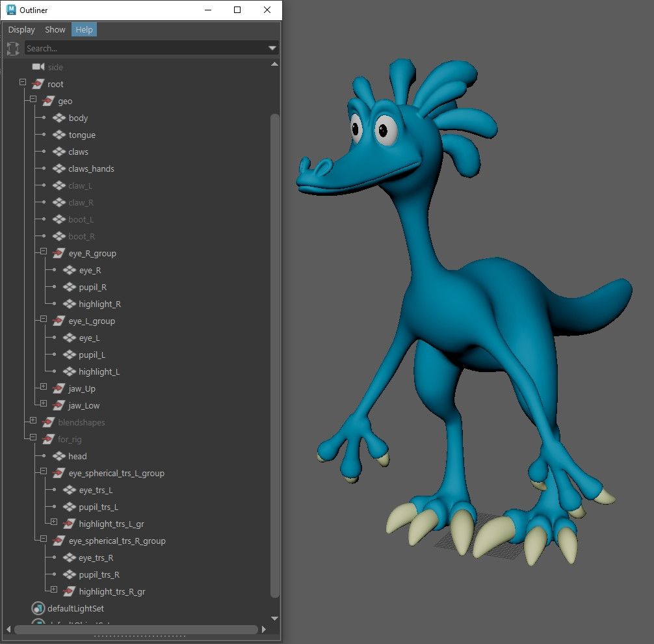Open the Help menu

[84, 29]
